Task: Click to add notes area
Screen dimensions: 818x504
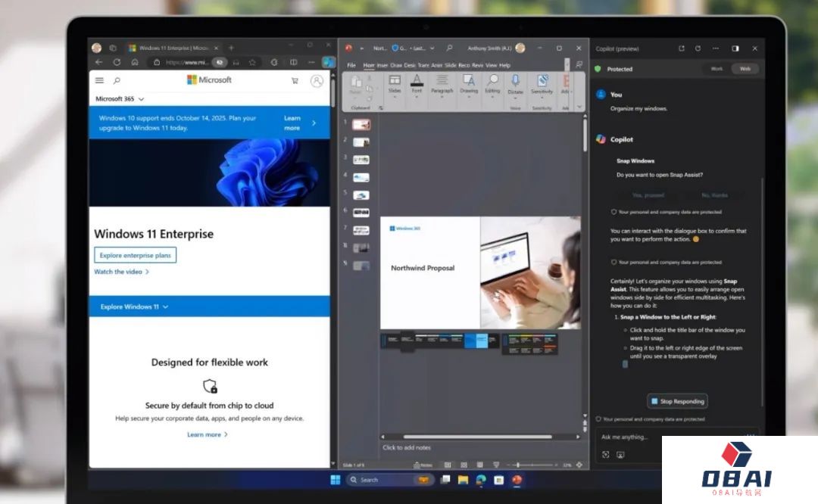Action: (407, 447)
